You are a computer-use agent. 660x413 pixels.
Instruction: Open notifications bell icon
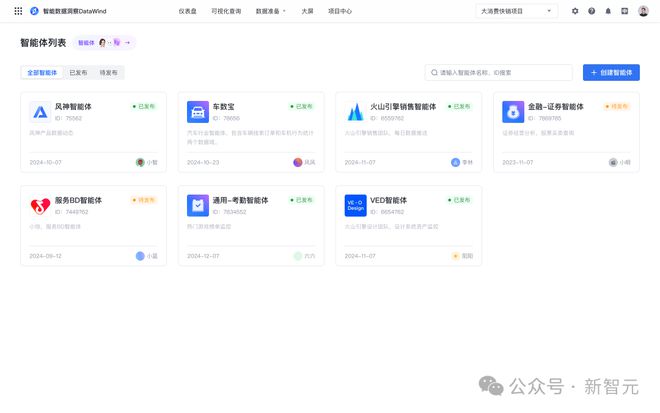click(x=608, y=11)
